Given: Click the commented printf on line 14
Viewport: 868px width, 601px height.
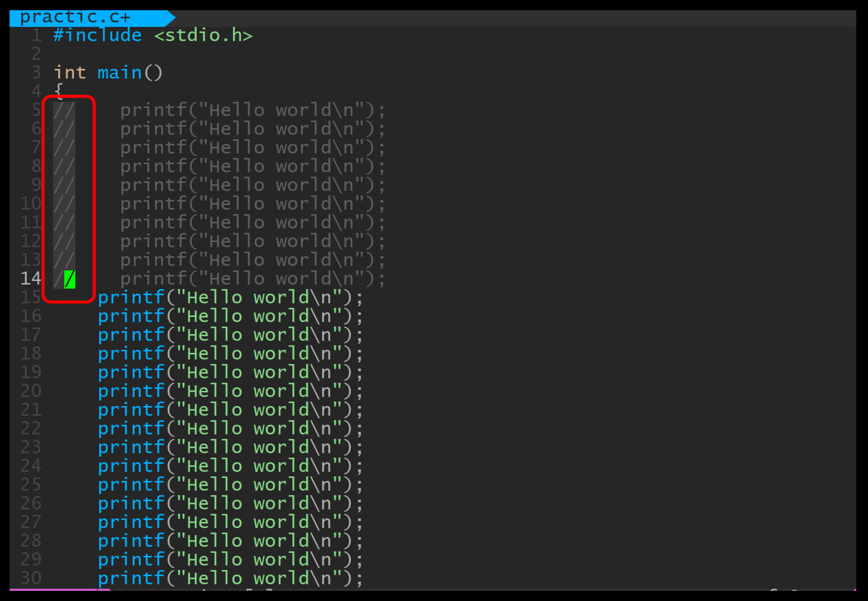Looking at the screenshot, I should coord(253,279).
